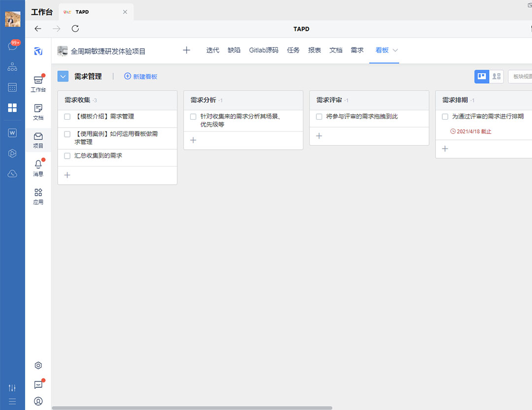The width and height of the screenshot is (532, 410).
Task: Switch to the 迭代 tab
Action: [x=213, y=50]
